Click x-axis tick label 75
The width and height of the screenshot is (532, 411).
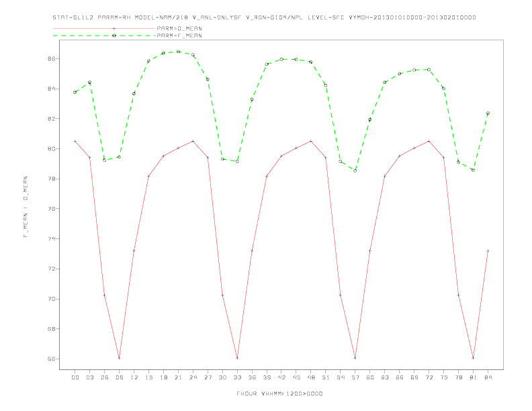(x=443, y=377)
